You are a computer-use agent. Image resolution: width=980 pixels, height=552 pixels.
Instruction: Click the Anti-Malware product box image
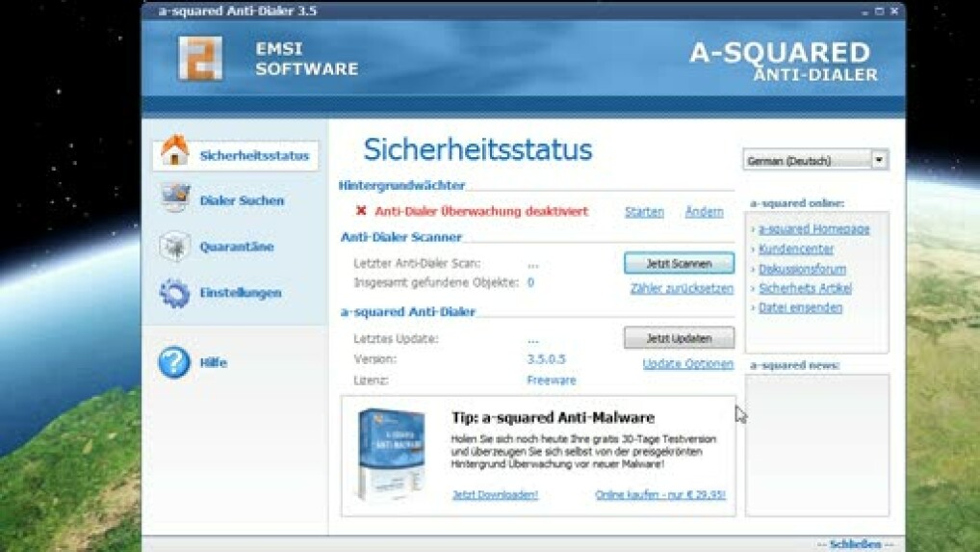[390, 454]
